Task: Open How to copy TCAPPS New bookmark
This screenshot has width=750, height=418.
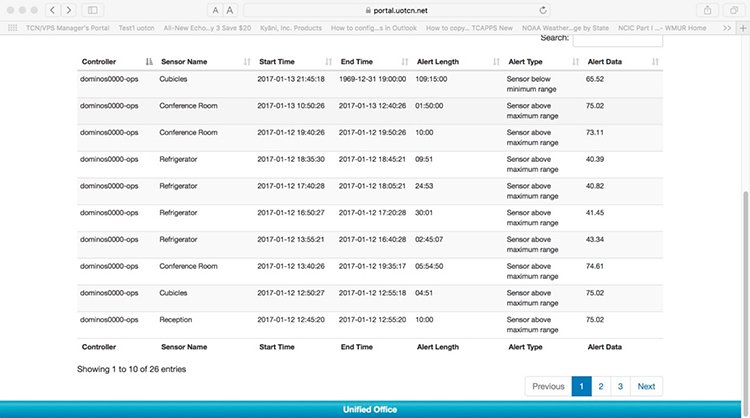Action: 469,28
